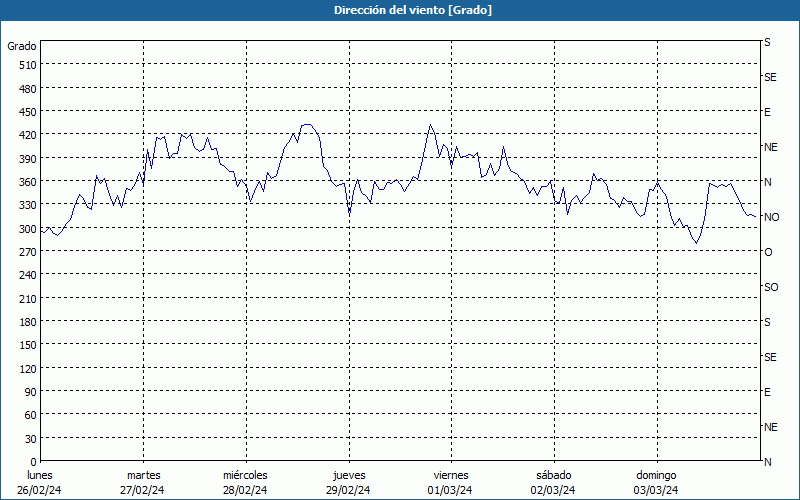Select the "SE" compass label near the 480 gridline
The height and width of the screenshot is (500, 800).
click(770, 78)
